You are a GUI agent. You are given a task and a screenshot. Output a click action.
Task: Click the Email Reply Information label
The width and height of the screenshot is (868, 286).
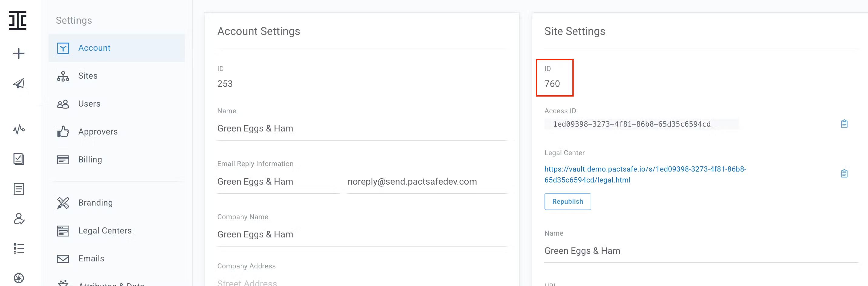coord(255,164)
